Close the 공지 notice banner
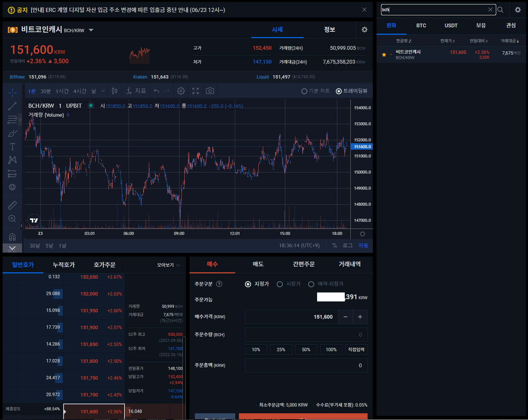Viewport: 528px width, 420px height. [x=365, y=10]
